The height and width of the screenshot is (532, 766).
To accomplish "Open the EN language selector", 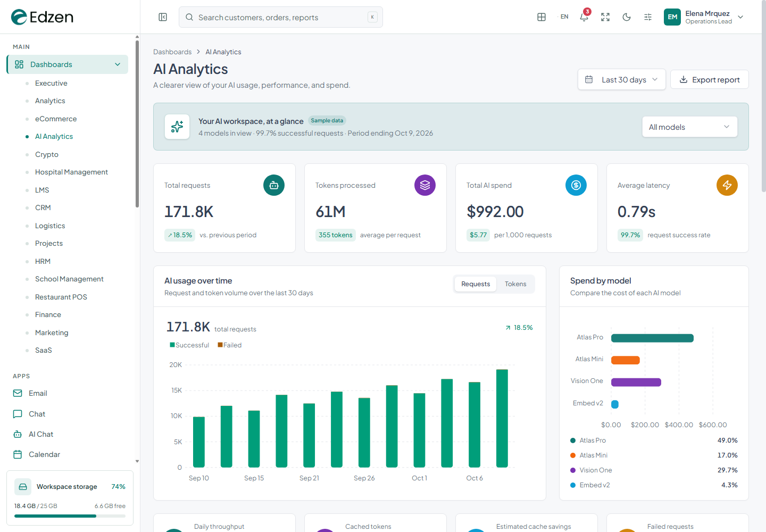I will pyautogui.click(x=564, y=17).
